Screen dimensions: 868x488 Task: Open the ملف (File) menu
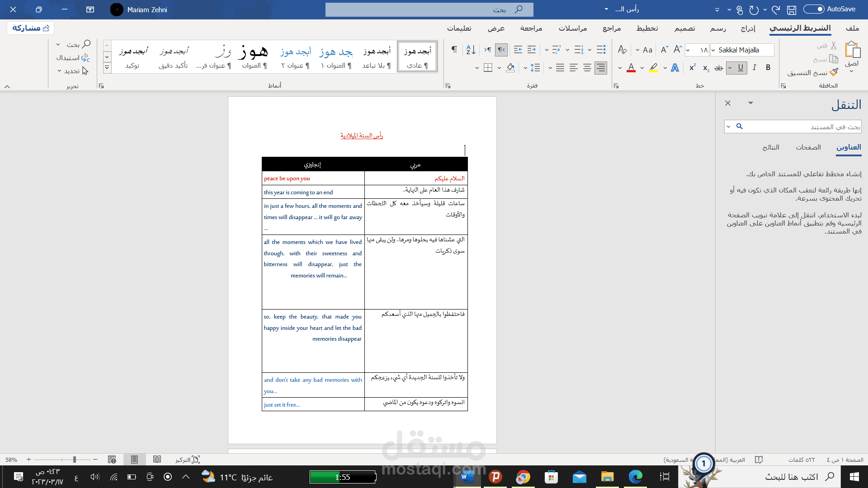(x=852, y=28)
